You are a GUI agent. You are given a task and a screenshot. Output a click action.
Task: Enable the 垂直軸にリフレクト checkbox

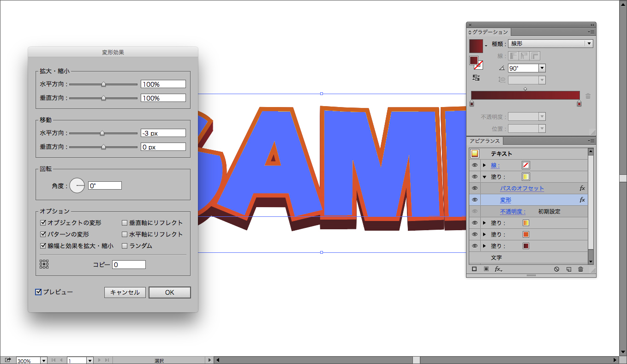[x=125, y=223]
